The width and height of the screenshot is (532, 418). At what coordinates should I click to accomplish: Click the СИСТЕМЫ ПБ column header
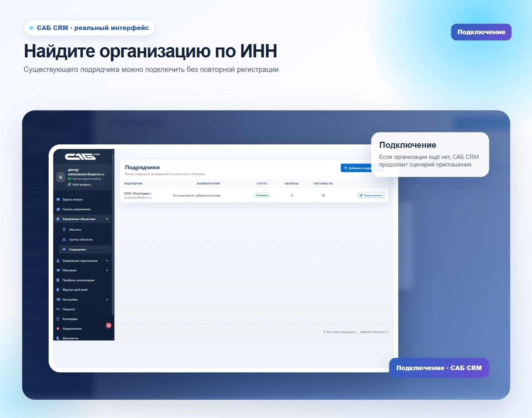(323, 184)
